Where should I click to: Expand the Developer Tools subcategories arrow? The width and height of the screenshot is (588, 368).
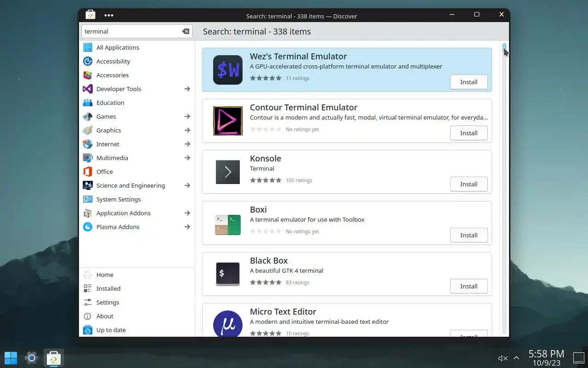tap(187, 89)
